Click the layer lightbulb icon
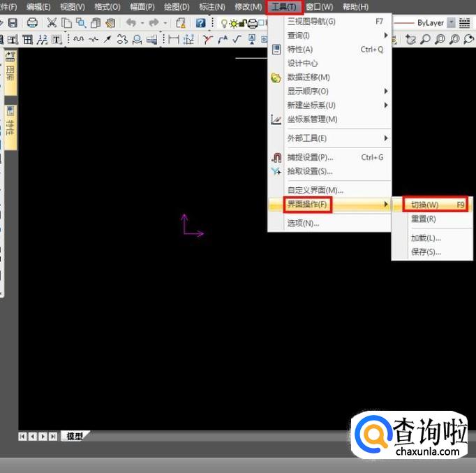 [x=224, y=23]
